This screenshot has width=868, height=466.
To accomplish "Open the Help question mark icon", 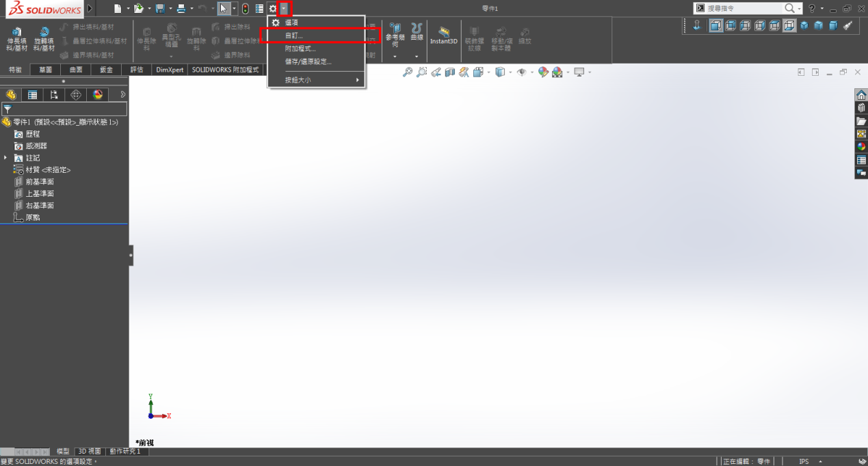I will click(812, 8).
